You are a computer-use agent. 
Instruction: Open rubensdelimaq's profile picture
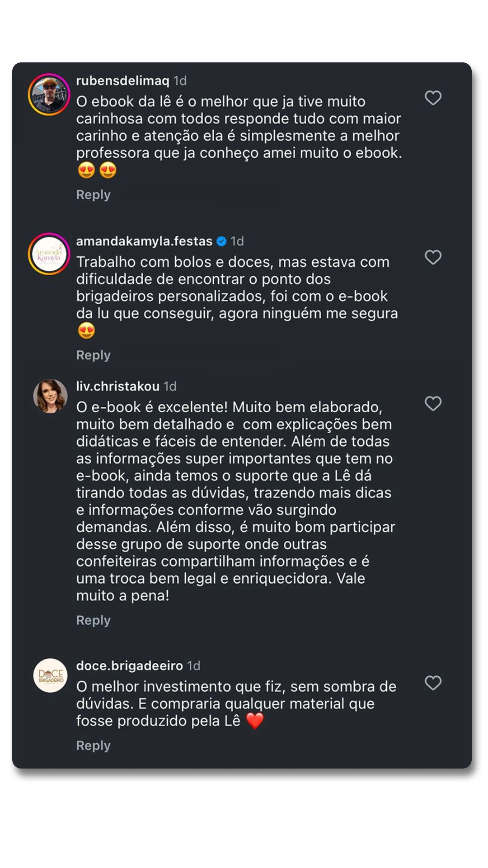click(49, 94)
